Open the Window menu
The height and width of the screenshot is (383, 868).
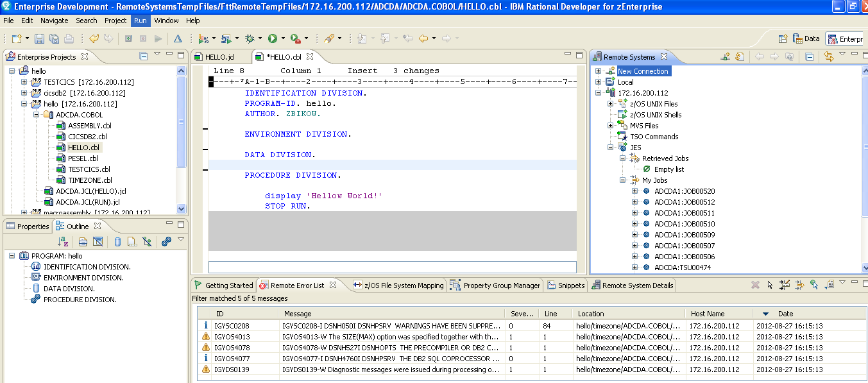click(166, 21)
